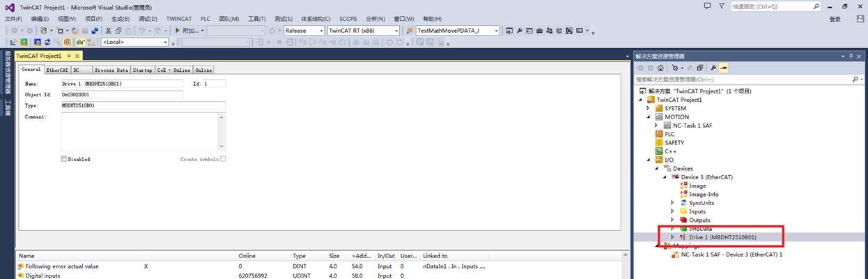Click the pin icon on TwinCAT Project1 tab
Image resolution: width=868 pixels, height=279 pixels.
pos(69,56)
